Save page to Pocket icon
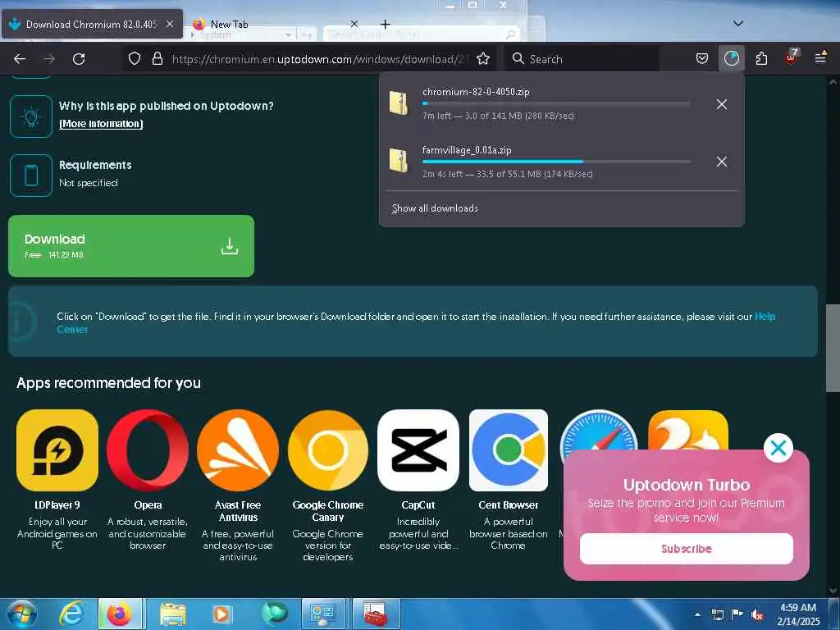This screenshot has height=630, width=840. (702, 58)
